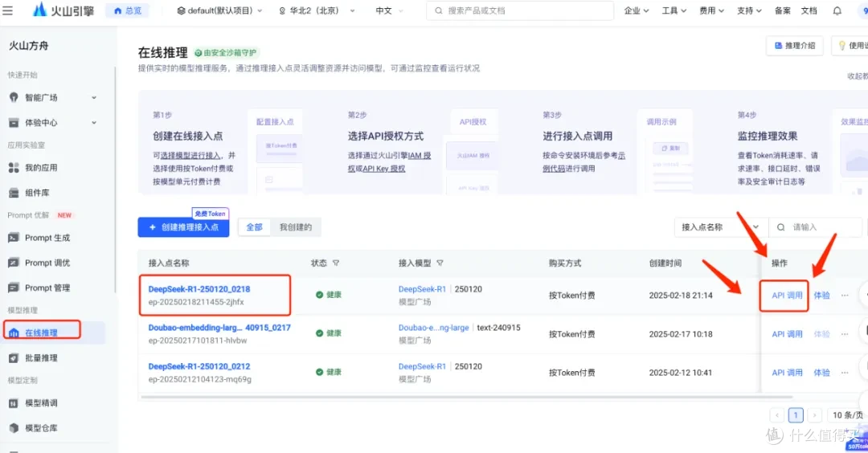Open Doubao-embedding-larg... 40915_0217 endpoint link

pyautogui.click(x=219, y=328)
